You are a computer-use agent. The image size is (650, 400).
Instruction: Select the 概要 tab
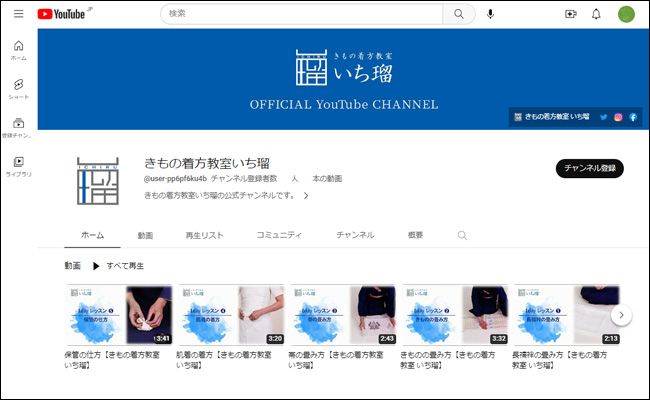[x=415, y=235]
